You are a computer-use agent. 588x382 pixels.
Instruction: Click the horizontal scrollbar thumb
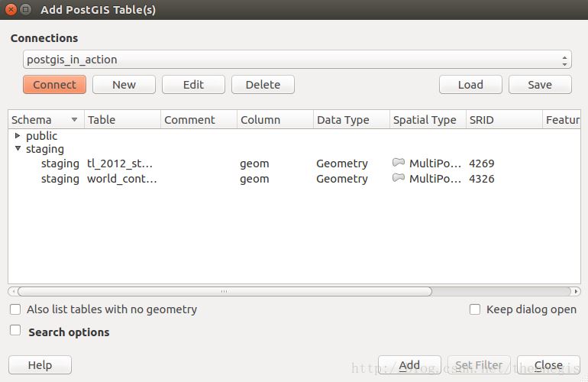coord(225,291)
